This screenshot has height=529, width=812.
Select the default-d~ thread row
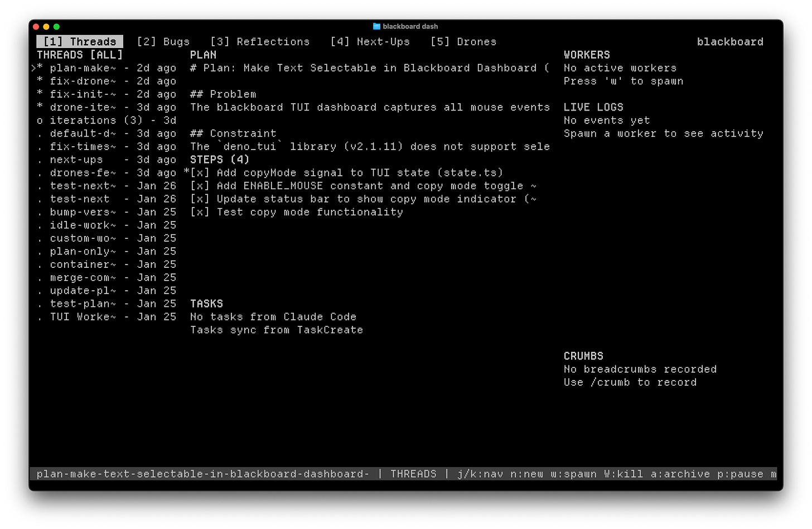click(107, 133)
